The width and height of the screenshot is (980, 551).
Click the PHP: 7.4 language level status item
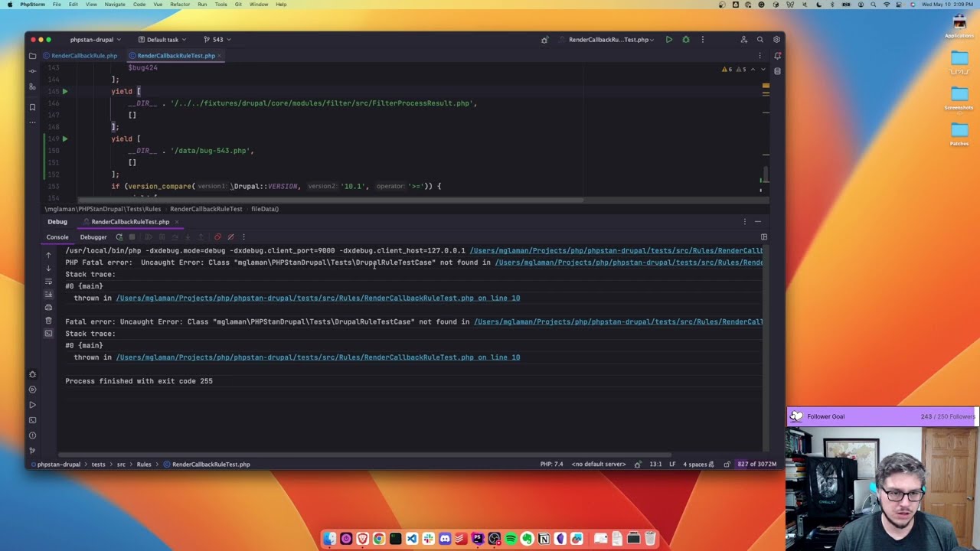551,465
